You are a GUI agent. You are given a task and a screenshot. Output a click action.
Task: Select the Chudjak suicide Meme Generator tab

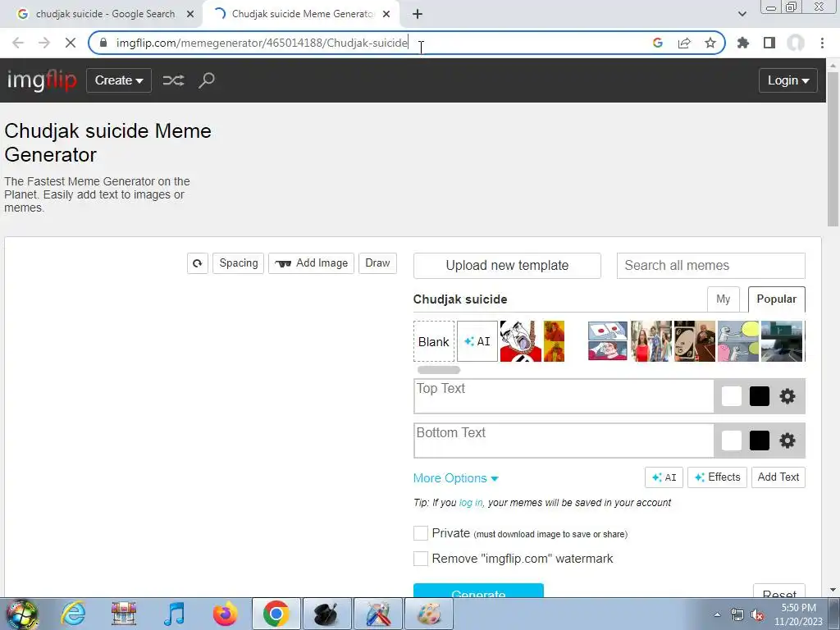point(301,14)
